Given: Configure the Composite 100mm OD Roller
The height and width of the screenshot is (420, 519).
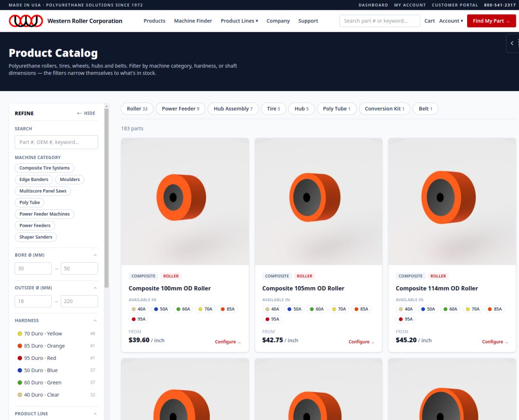Looking at the screenshot, I should (x=228, y=342).
